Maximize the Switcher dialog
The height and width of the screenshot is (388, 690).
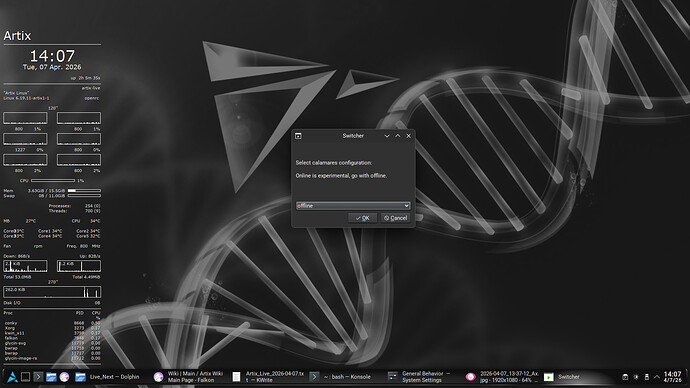[398, 136]
